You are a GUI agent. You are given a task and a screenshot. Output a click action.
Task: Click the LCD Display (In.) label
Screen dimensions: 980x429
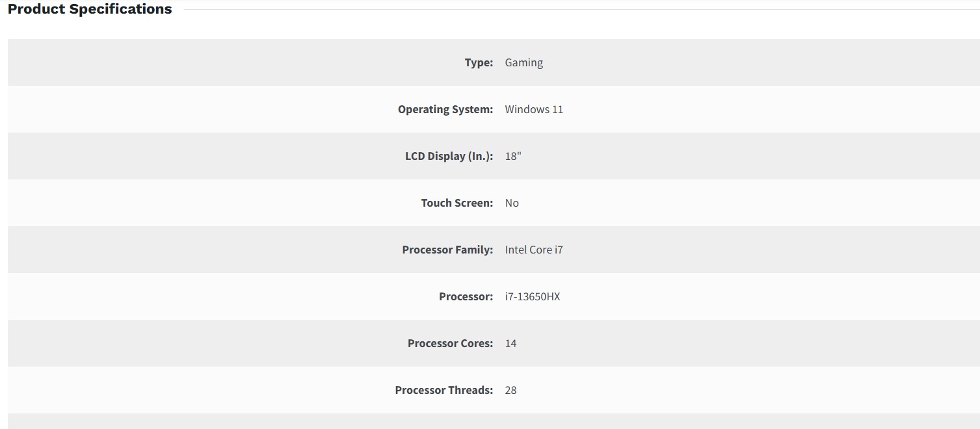pos(449,156)
